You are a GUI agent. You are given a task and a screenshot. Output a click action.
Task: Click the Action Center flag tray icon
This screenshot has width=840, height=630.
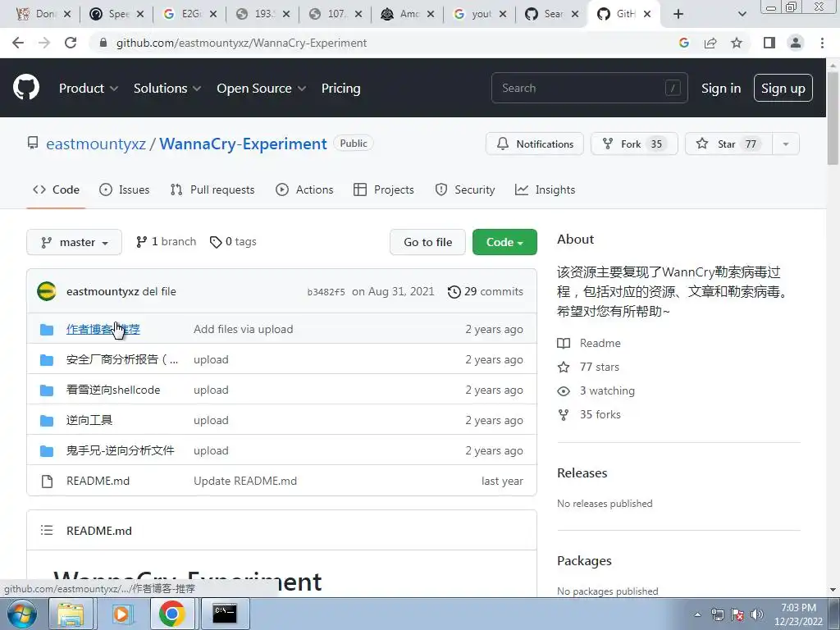coord(737,614)
